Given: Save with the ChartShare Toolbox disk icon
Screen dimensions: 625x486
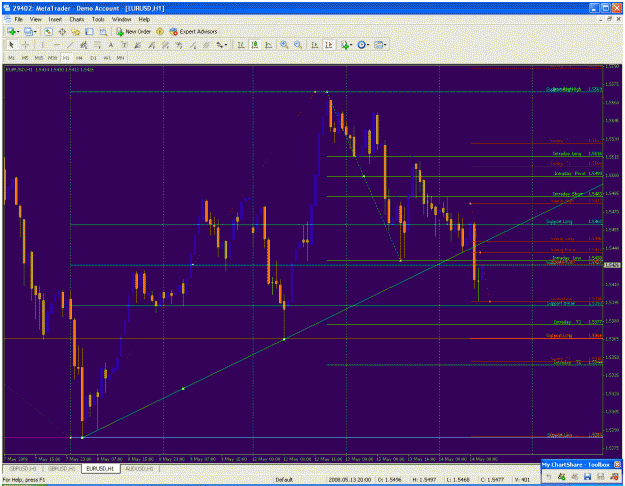Looking at the screenshot, I should coord(587,476).
